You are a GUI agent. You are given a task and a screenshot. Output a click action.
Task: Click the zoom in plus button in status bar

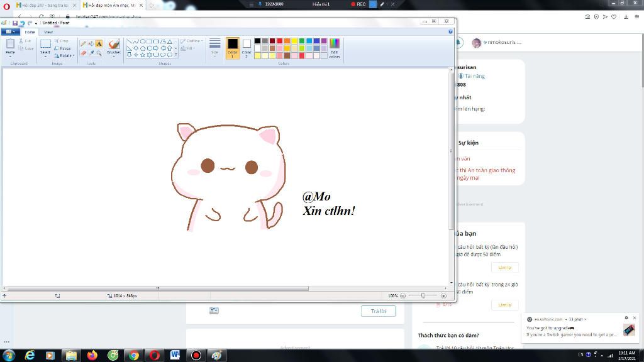tap(443, 295)
